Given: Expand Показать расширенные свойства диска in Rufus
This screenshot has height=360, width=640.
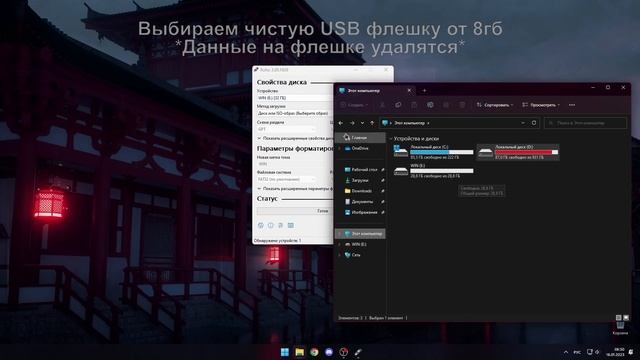Looking at the screenshot, I should click(296, 138).
